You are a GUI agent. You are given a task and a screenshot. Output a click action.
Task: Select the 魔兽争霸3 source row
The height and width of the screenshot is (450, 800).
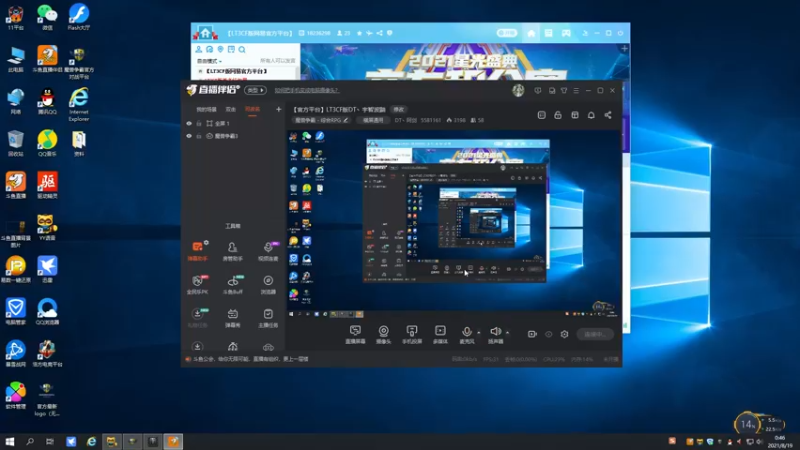coord(234,136)
